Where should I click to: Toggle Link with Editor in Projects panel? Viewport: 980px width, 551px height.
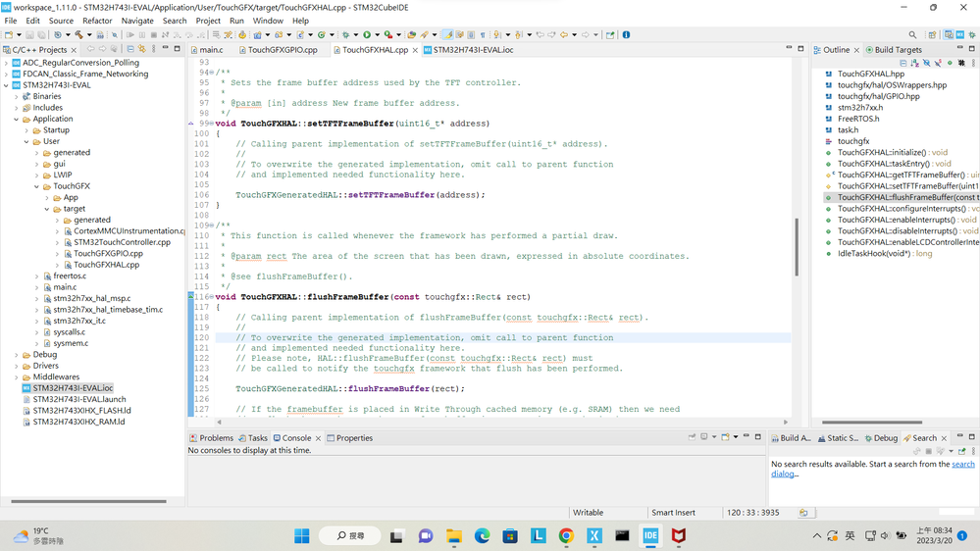(x=142, y=49)
